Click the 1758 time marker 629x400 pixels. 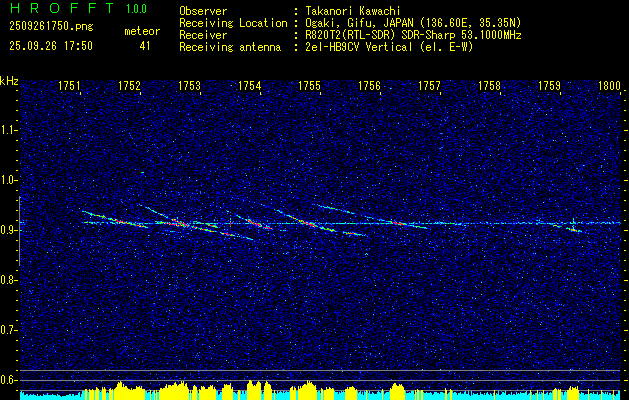(x=490, y=85)
